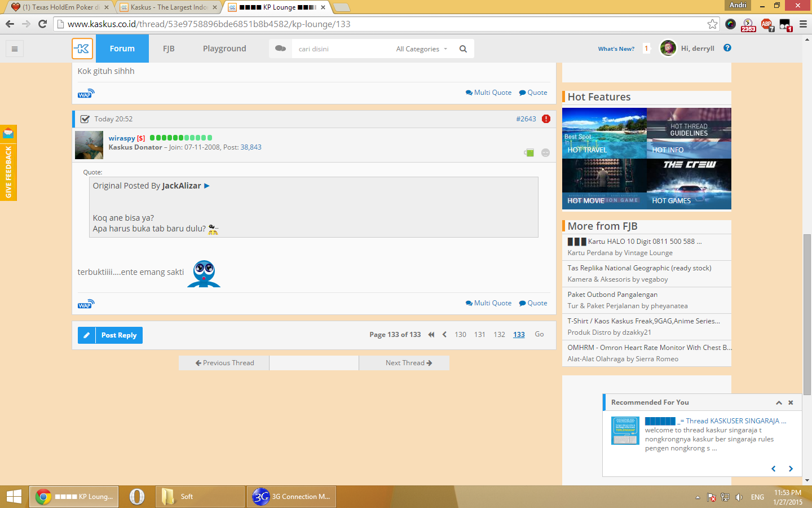Open post number #2643 link
The image size is (812, 508).
click(x=526, y=119)
